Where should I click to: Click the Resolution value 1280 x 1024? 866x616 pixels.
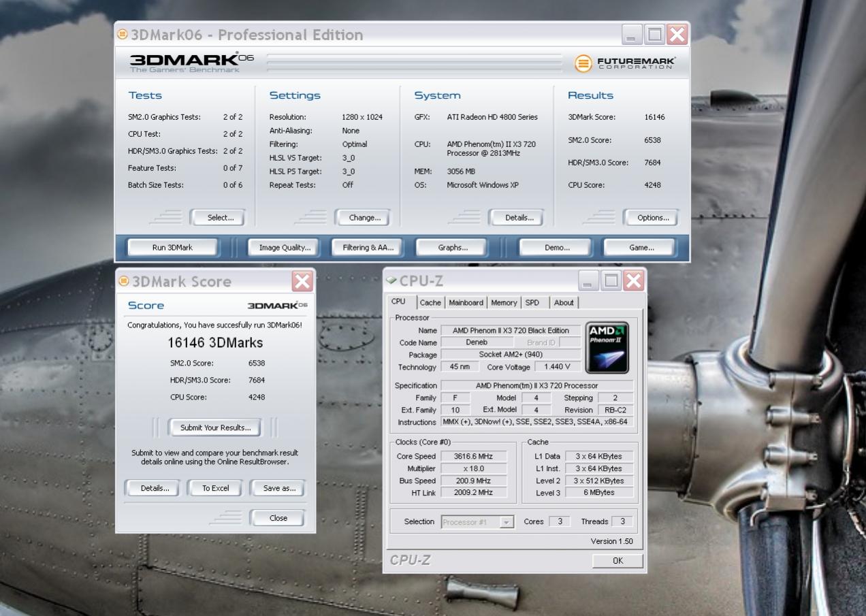(x=362, y=117)
